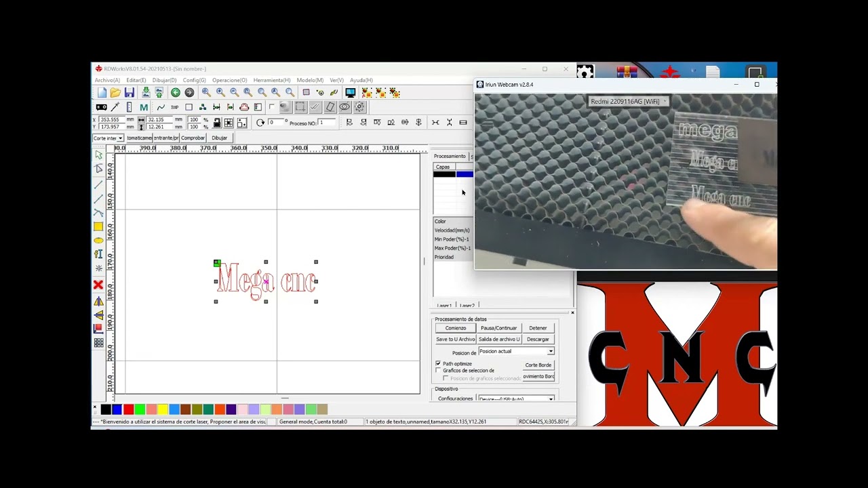This screenshot has width=868, height=488.
Task: Click the Descargar button
Action: click(x=538, y=340)
